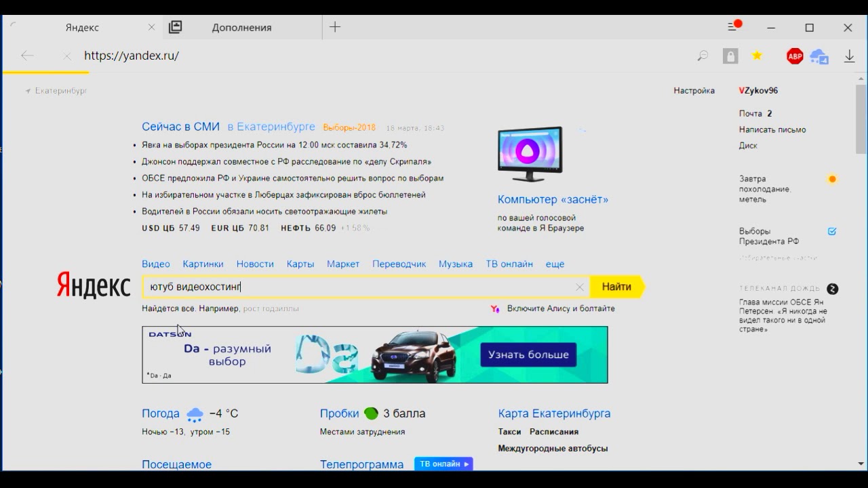The image size is (868, 488).
Task: Open the Переводчик service link
Action: [399, 264]
